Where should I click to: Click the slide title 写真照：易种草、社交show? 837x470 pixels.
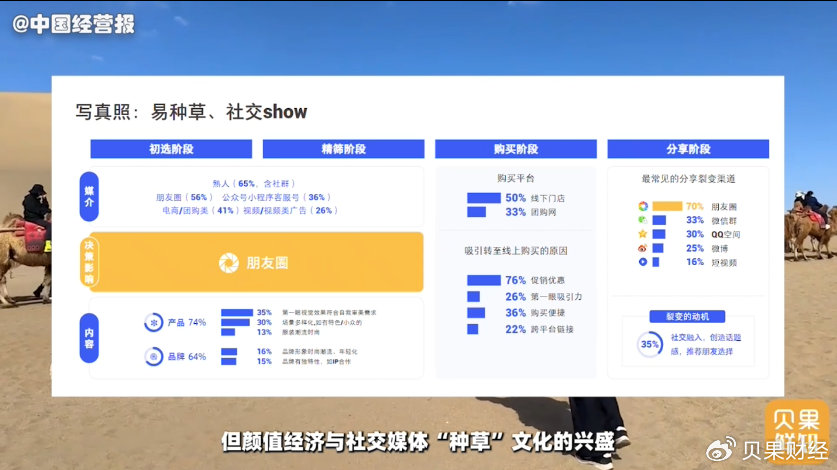pyautogui.click(x=191, y=112)
